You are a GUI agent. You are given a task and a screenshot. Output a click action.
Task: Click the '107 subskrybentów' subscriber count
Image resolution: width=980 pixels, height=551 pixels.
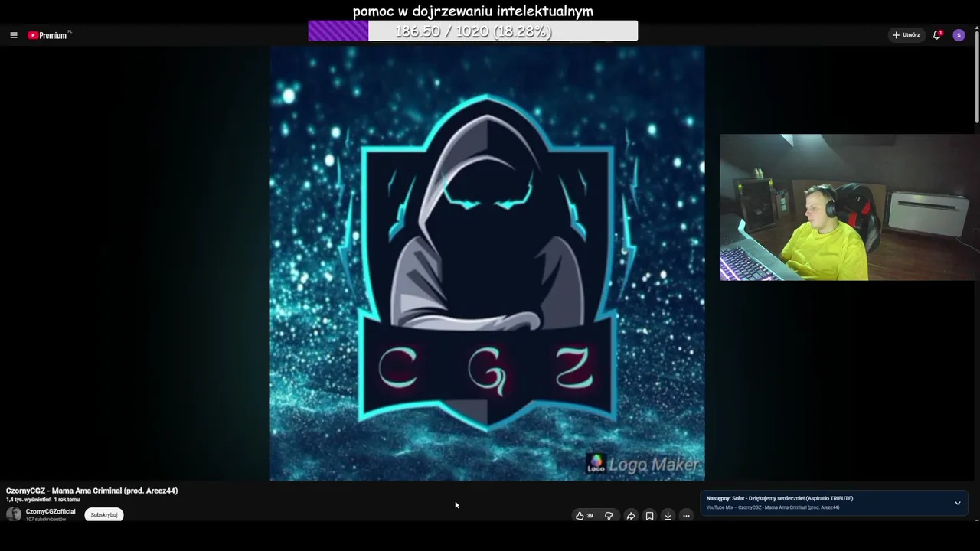coord(46,520)
